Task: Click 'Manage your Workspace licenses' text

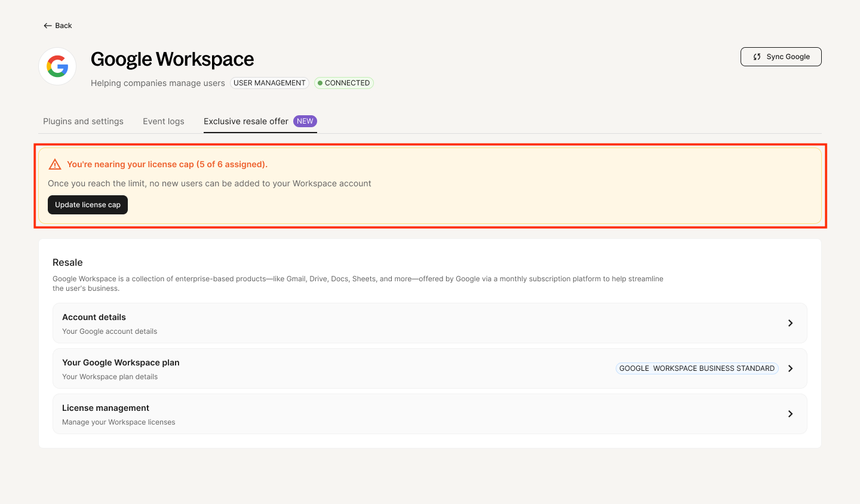Action: coord(119,422)
